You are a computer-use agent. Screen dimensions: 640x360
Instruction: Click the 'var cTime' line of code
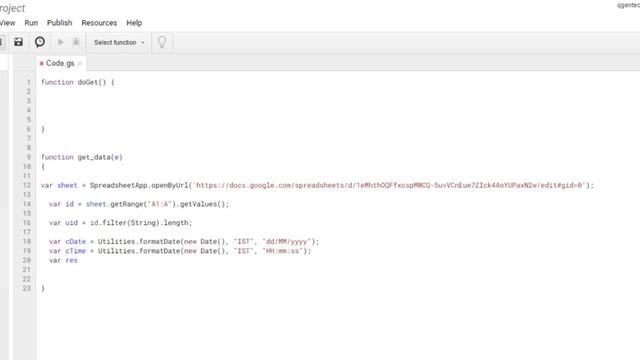(180, 251)
